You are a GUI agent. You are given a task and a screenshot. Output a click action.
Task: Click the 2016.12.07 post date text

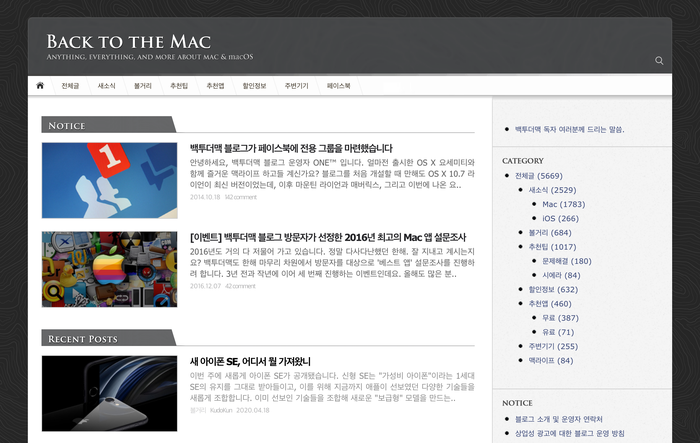coord(205,286)
